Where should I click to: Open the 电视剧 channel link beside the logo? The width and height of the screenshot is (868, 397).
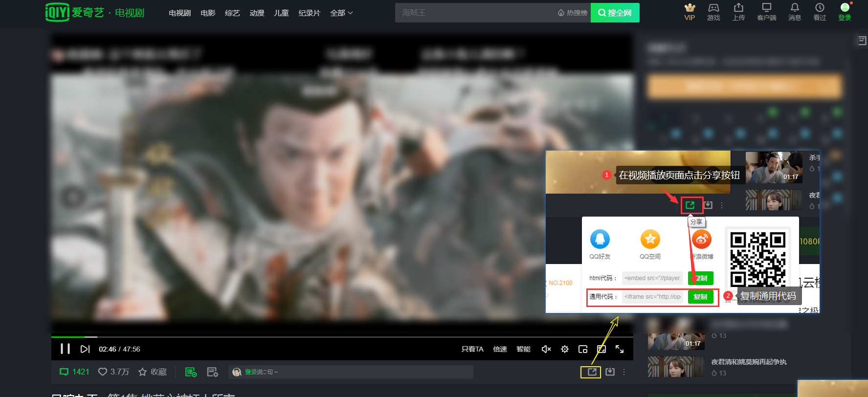point(130,13)
